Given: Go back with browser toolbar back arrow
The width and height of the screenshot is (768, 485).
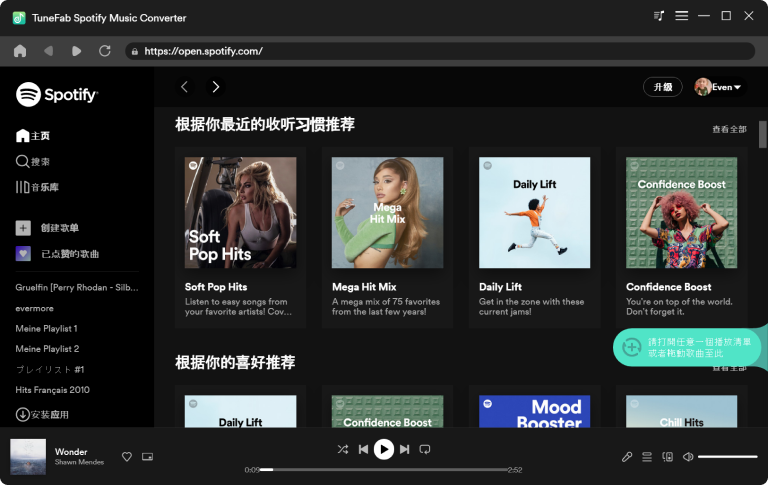Looking at the screenshot, I should (48, 51).
